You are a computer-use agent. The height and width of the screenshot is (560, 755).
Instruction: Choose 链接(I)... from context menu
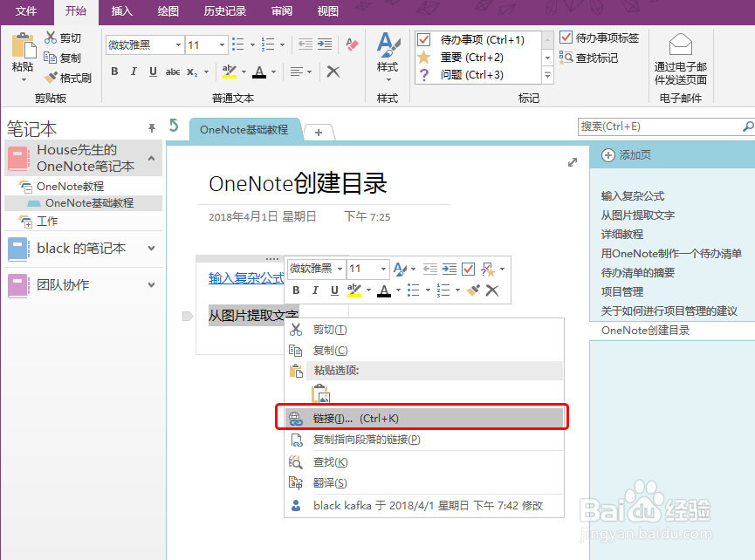click(423, 418)
